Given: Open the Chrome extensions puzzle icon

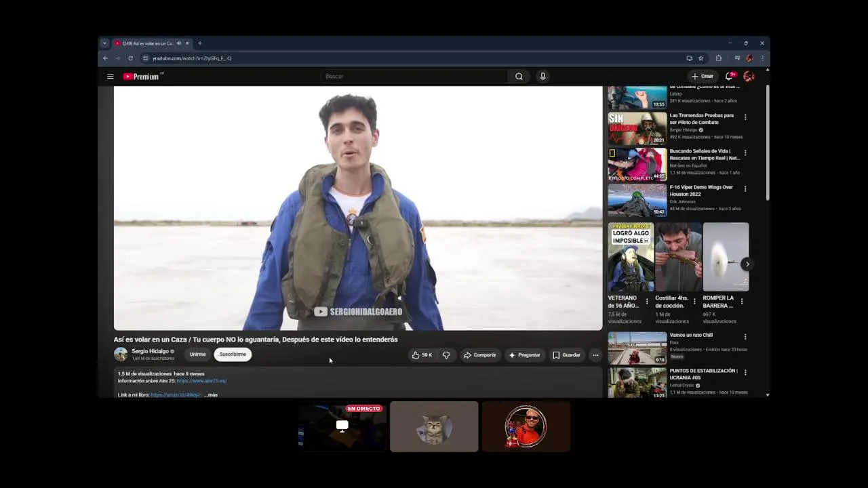Looking at the screenshot, I should [x=719, y=58].
